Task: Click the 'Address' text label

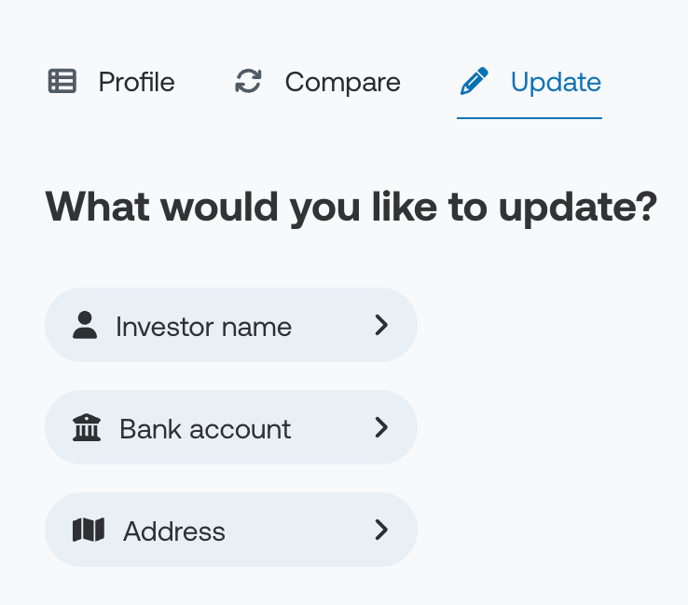Action: 174,531
